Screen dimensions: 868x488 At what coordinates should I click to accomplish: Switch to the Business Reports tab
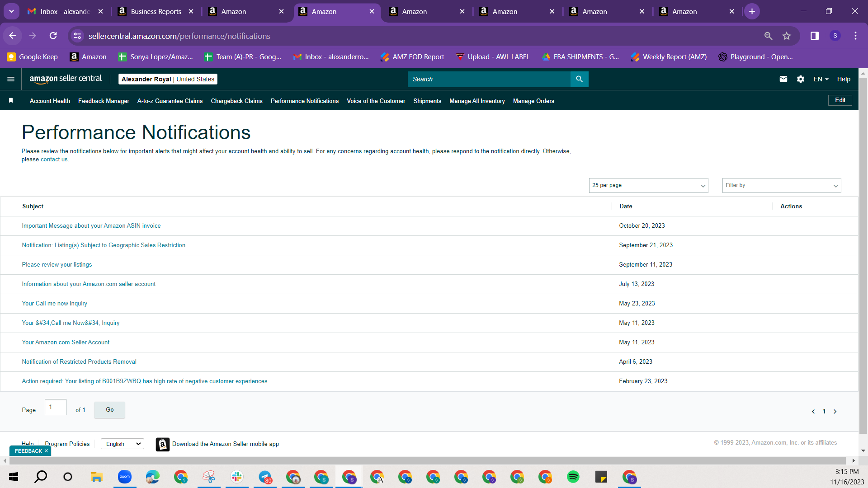[156, 11]
